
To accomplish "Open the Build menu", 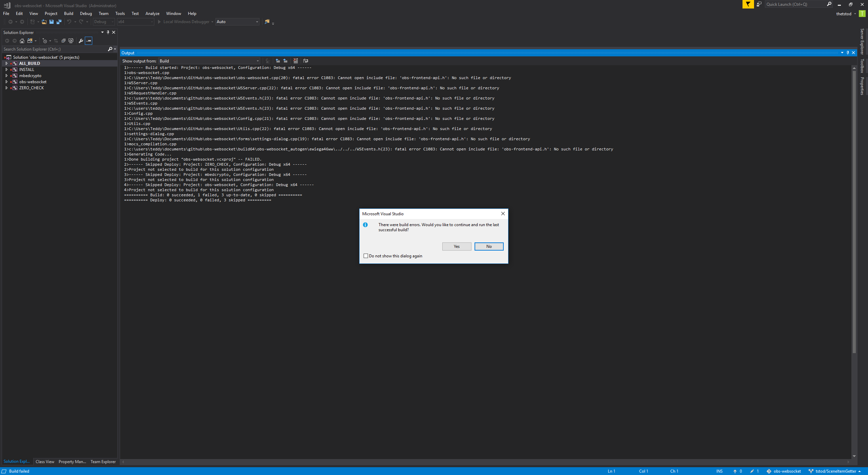I will pos(69,14).
